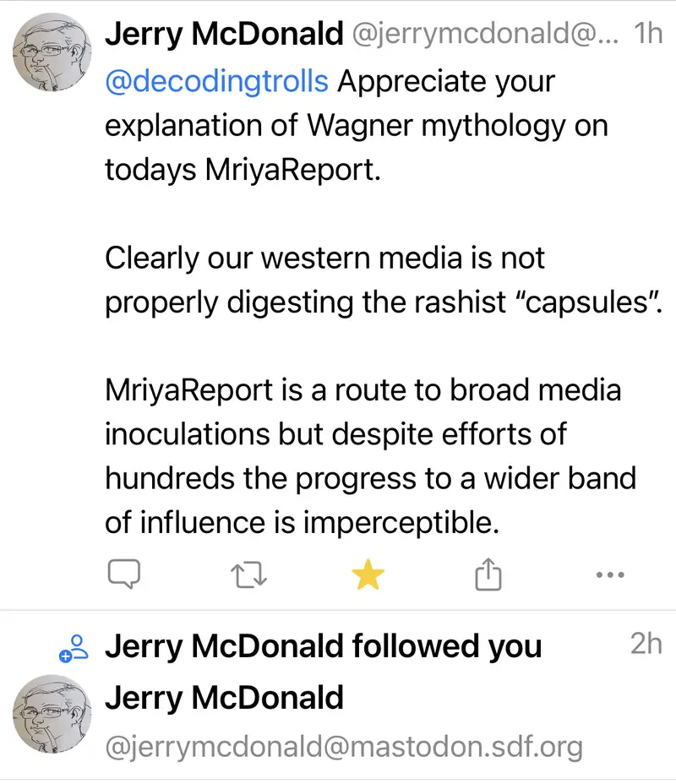Open the "Jerry McDonald followed you" notification
Viewport: 676px width, 784px height.
[x=324, y=647]
